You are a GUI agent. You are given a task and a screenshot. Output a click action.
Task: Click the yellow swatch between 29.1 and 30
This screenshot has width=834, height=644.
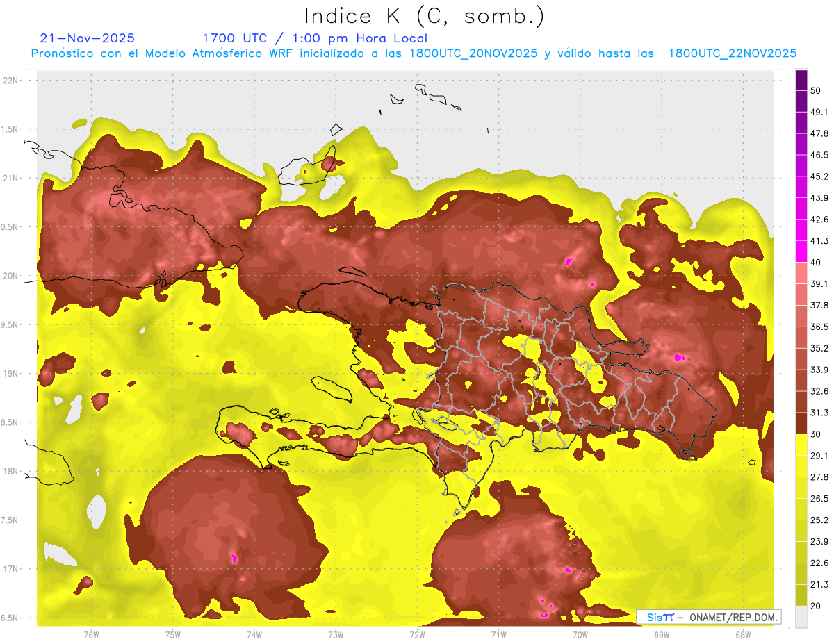801,445
